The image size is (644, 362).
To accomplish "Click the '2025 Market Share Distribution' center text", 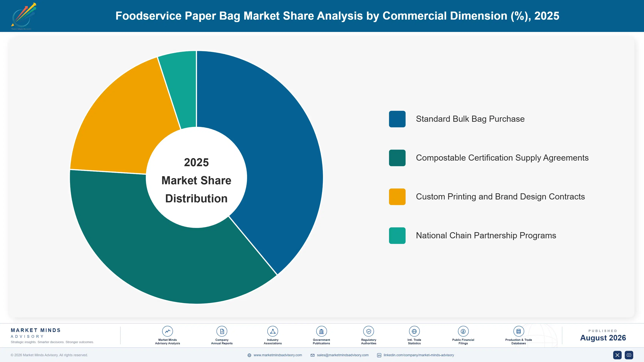I will [196, 180].
